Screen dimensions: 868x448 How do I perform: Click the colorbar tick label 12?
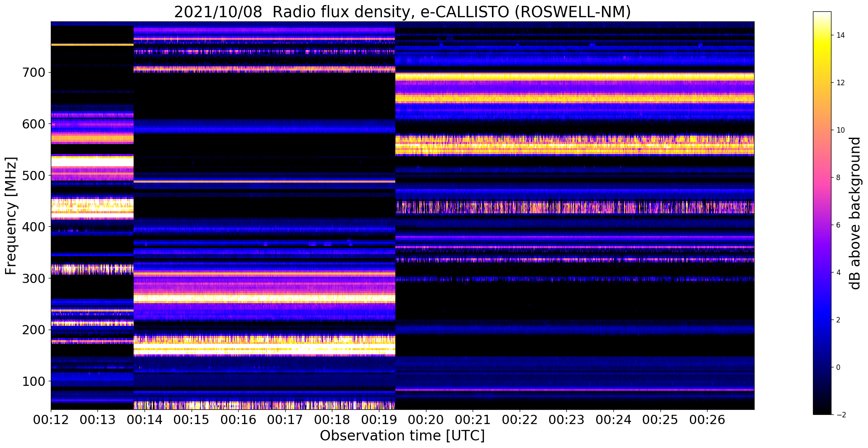click(x=841, y=83)
